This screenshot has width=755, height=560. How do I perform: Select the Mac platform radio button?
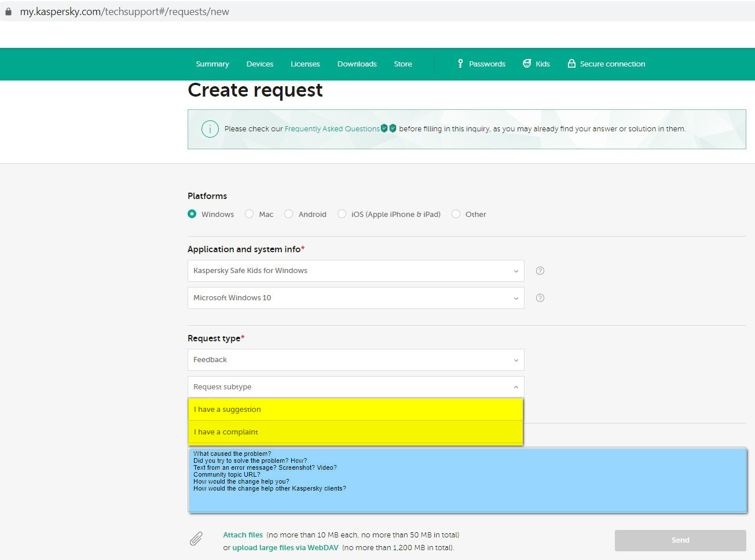click(250, 214)
